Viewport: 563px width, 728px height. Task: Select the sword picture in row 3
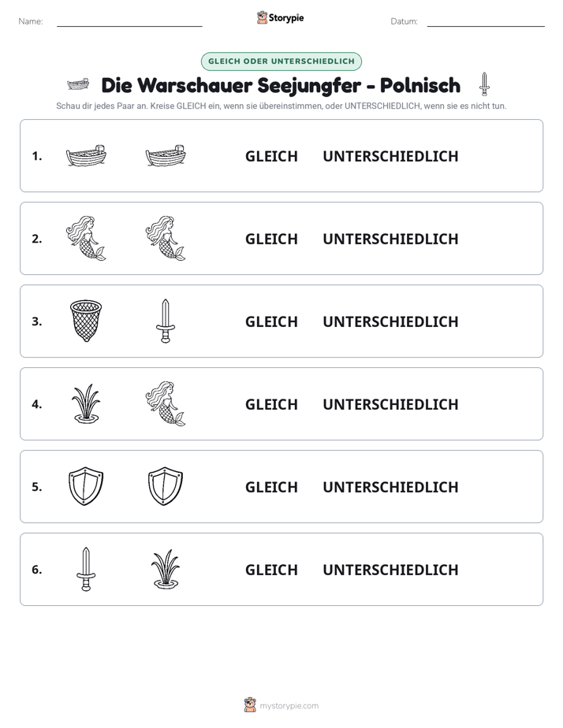166,321
